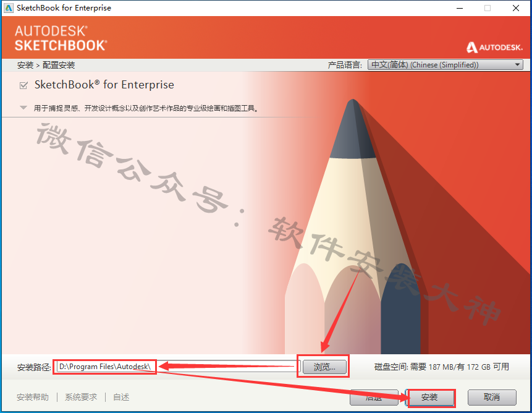Click the SketchBook app icon in title bar
The height and width of the screenshot is (413, 532).
(x=8, y=8)
